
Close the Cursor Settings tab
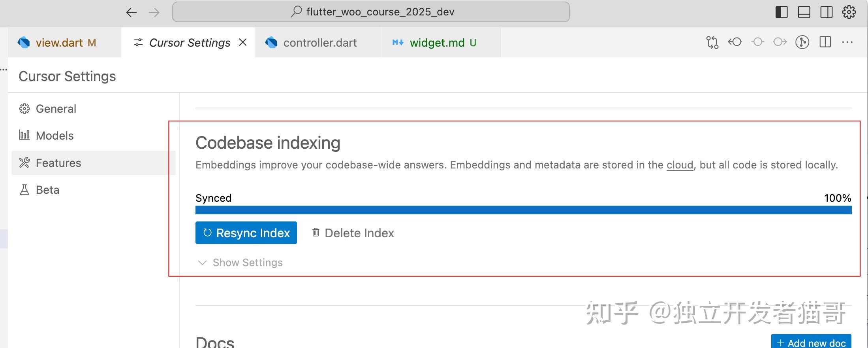coord(243,42)
